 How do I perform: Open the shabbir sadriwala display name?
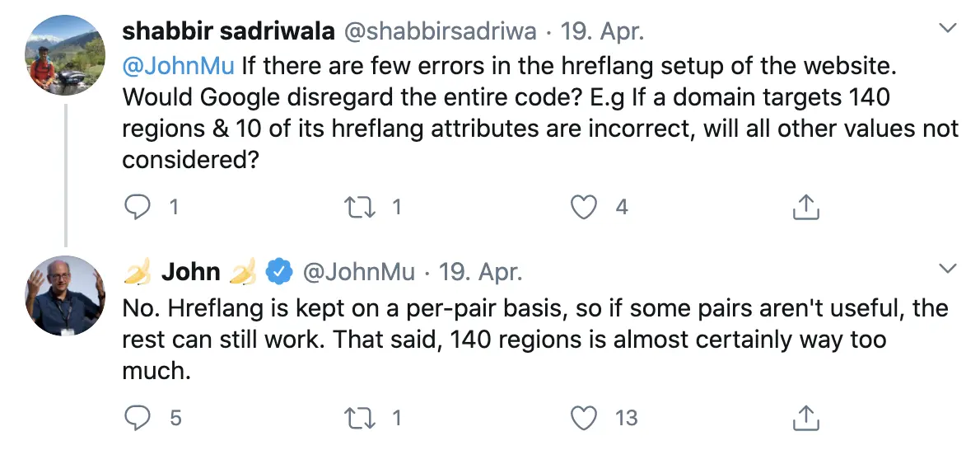[227, 33]
